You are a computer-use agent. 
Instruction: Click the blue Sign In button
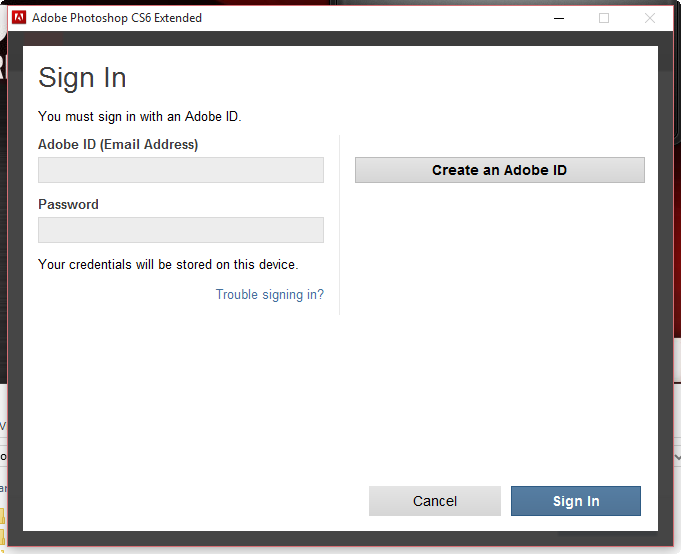click(575, 501)
